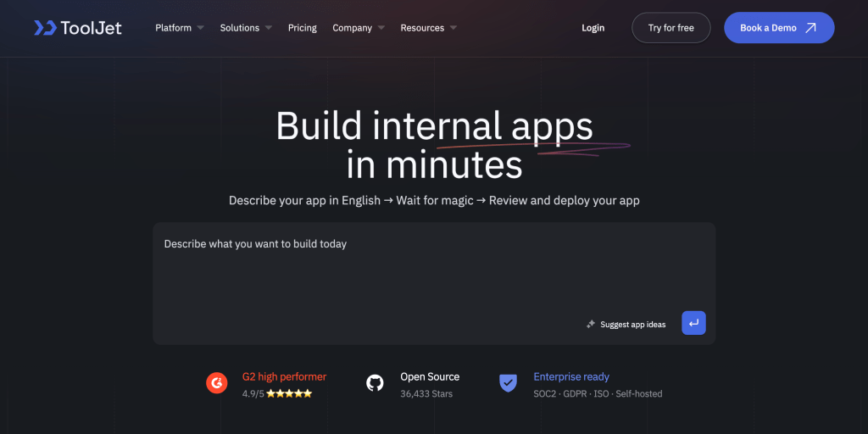This screenshot has width=868, height=434.
Task: Click the arrow icon in Book a Demo
Action: point(810,28)
